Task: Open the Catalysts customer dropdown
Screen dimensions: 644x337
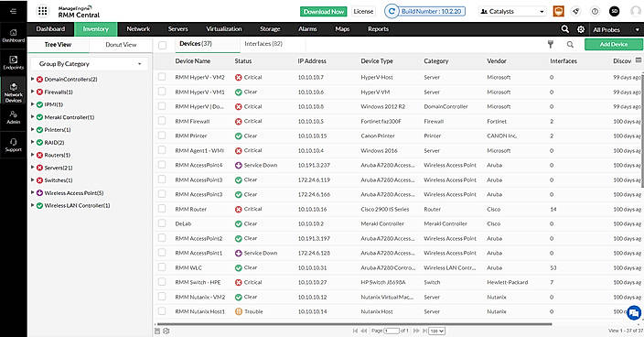Action: 513,12
